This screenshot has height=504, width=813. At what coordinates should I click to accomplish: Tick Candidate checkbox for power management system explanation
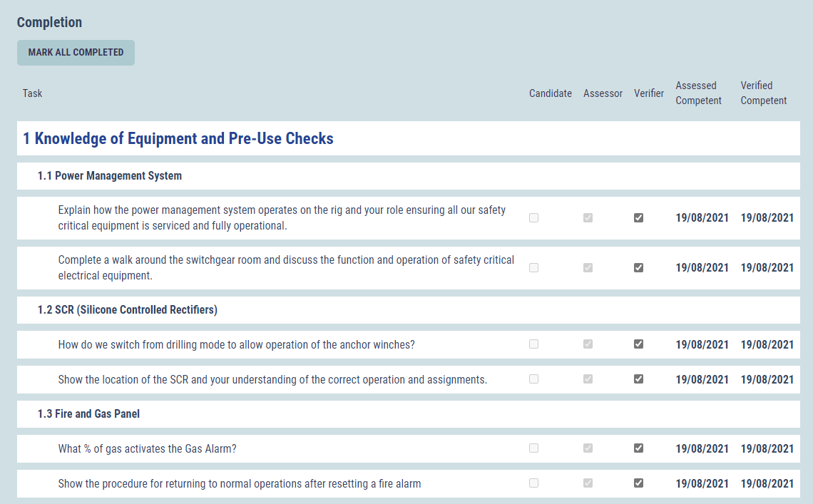(x=533, y=218)
